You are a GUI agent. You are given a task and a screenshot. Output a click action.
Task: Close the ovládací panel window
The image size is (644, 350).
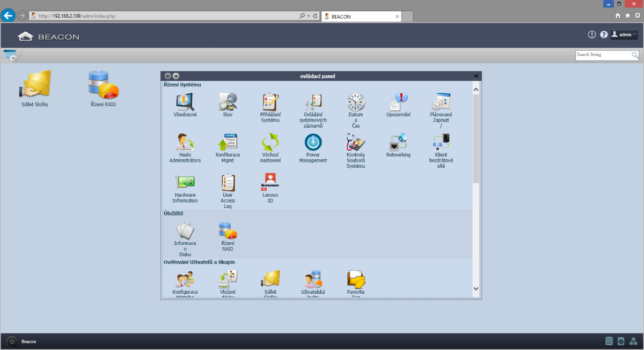coord(476,76)
